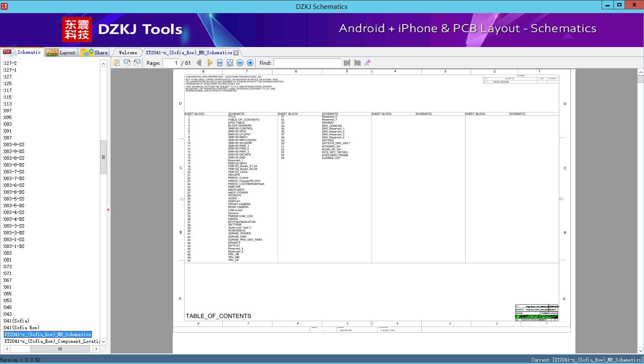Select tree item :073

pyautogui.click(x=8, y=267)
